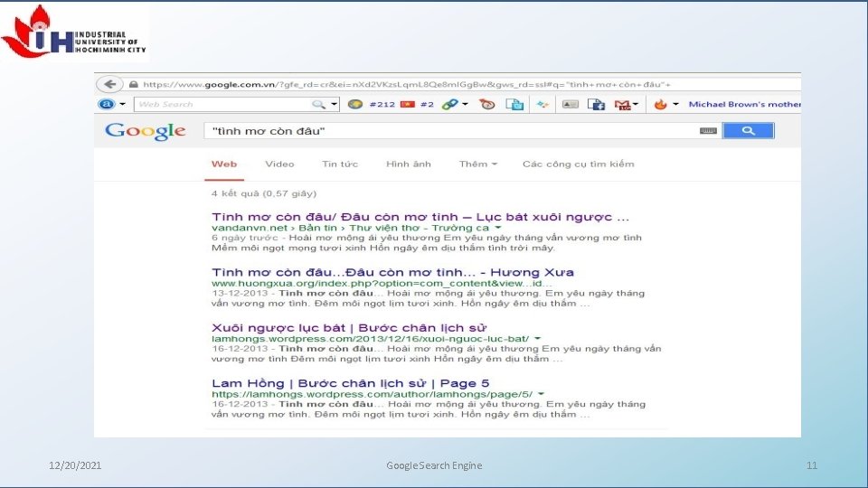Click lamhongs.wordpress.com/author URL text
This screenshot has width=868, height=488.
coord(372,394)
